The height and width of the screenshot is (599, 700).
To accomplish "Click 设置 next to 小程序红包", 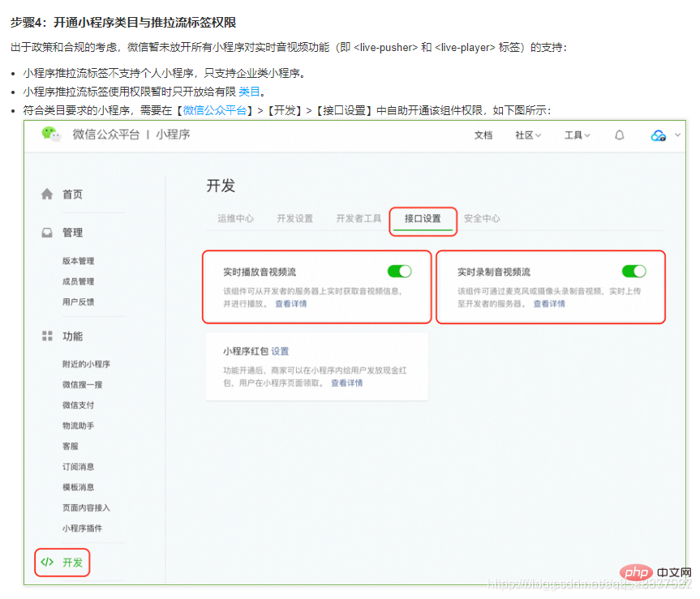I will coord(280,351).
